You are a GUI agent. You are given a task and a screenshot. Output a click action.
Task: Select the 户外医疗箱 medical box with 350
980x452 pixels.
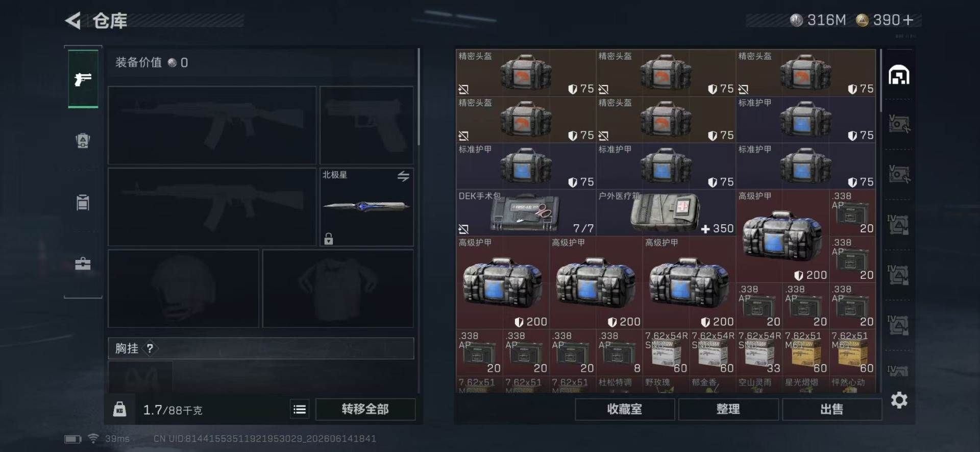pyautogui.click(x=666, y=212)
